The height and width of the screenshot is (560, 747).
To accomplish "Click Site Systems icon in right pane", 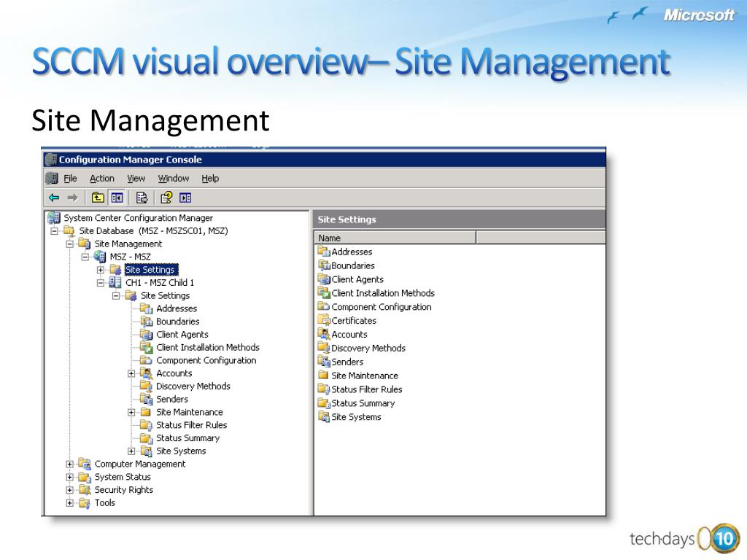I will coord(324,416).
